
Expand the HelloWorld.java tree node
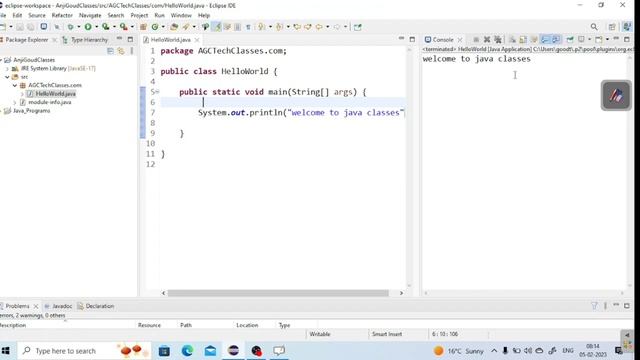click(x=22, y=94)
